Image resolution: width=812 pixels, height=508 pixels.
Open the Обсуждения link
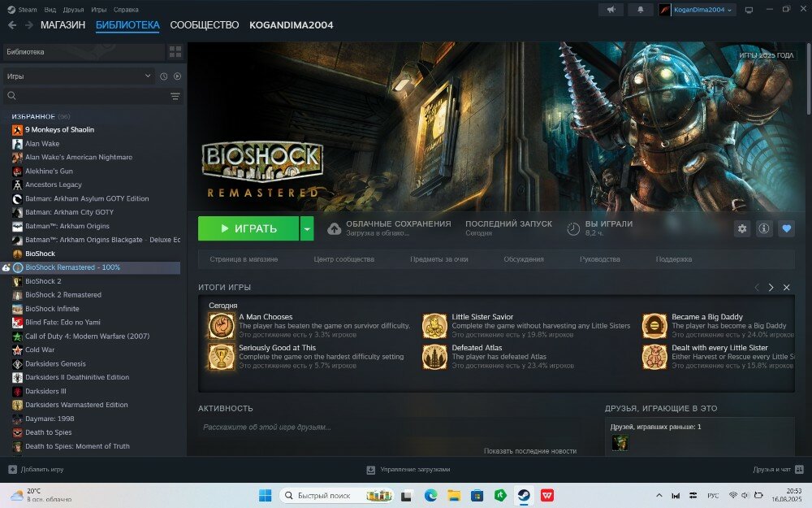(524, 259)
